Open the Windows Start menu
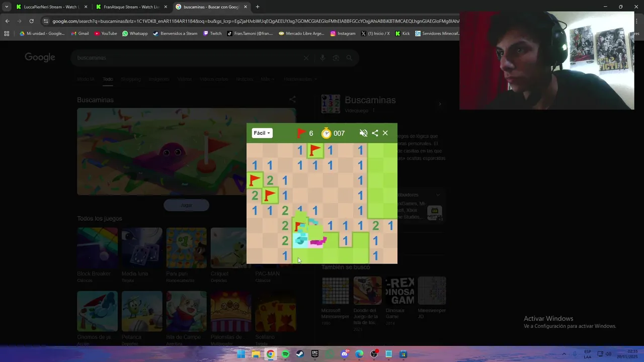Image resolution: width=644 pixels, height=362 pixels. point(241,354)
